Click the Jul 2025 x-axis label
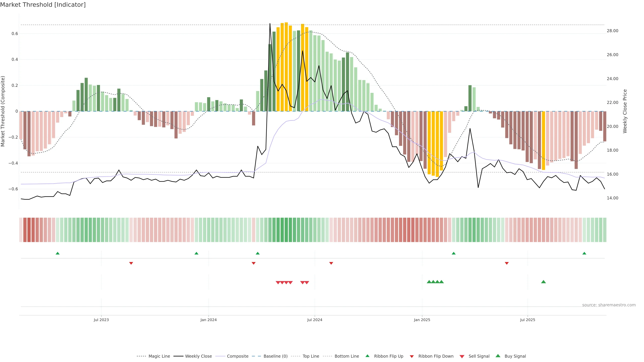 pyautogui.click(x=527, y=320)
